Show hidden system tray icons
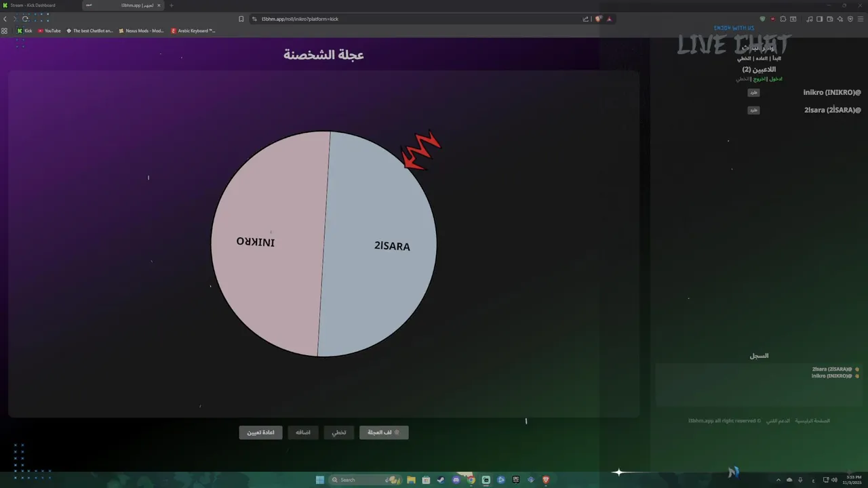Viewport: 868px width, 488px height. 778,480
